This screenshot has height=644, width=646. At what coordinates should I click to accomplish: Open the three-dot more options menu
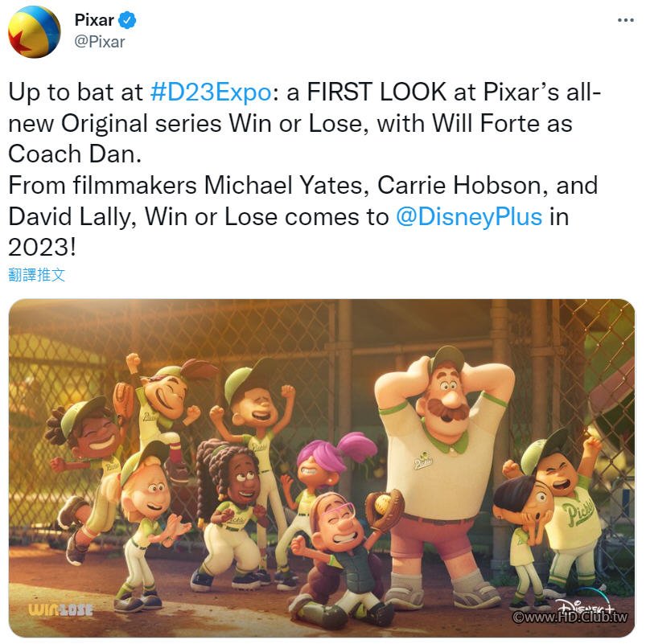[x=625, y=20]
